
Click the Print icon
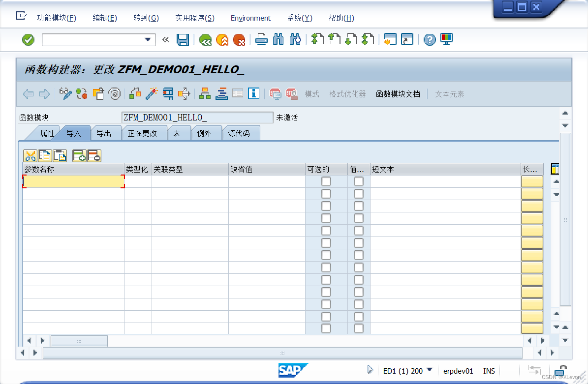(x=261, y=39)
